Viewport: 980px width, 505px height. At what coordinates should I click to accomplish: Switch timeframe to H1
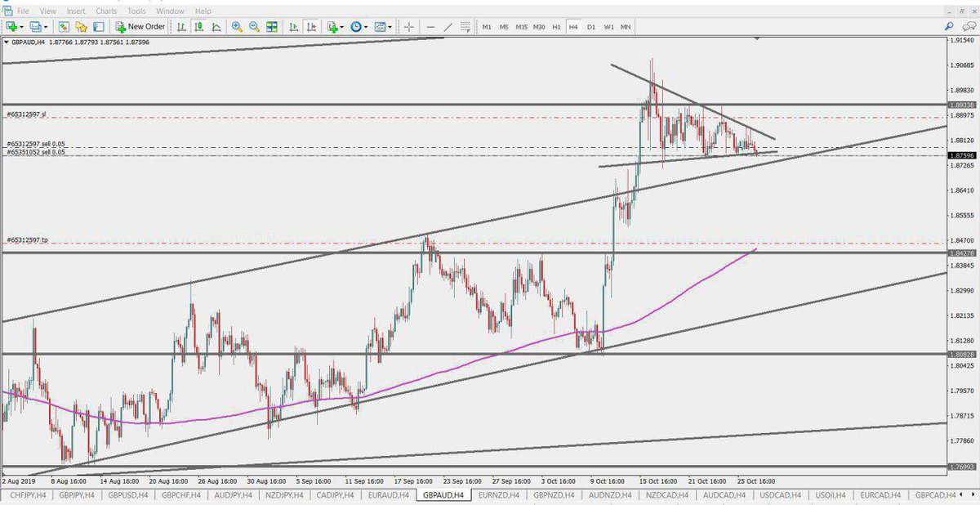click(x=556, y=27)
